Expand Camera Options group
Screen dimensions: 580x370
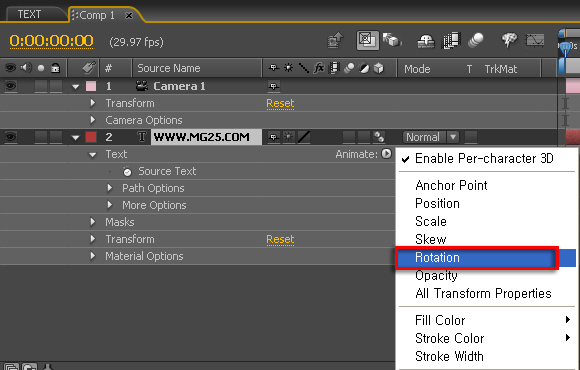tap(93, 120)
